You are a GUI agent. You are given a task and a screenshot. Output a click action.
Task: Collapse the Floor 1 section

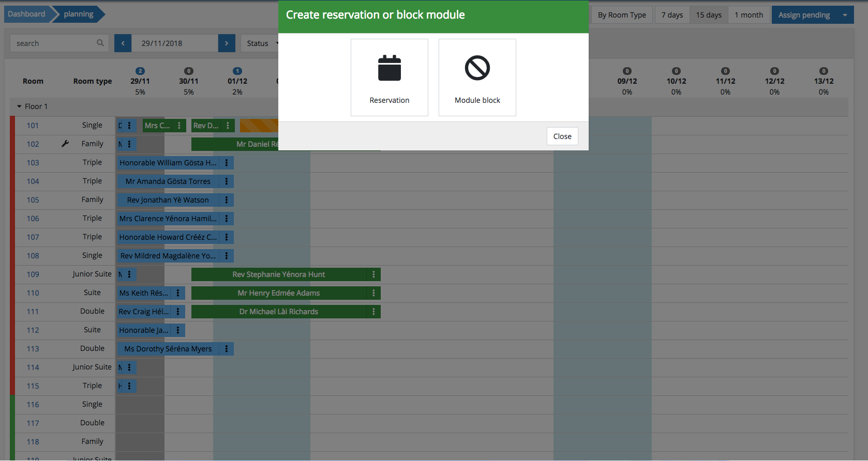coord(20,106)
